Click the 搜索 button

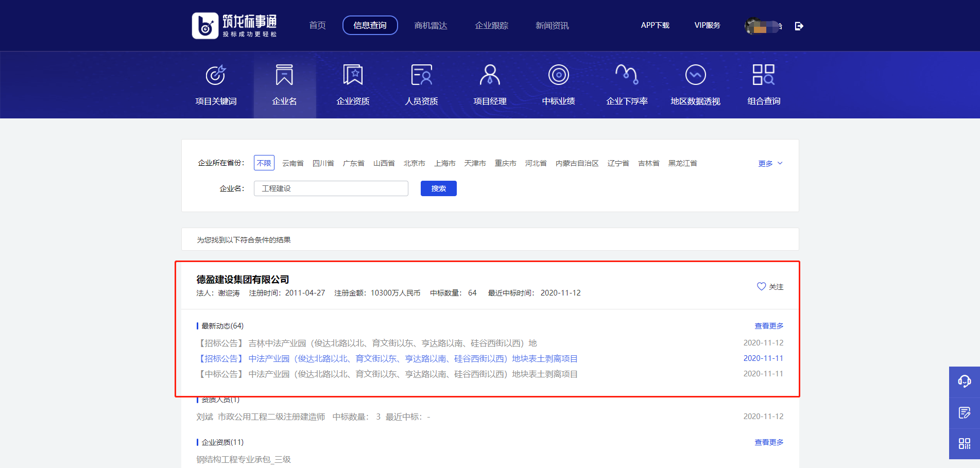(438, 188)
